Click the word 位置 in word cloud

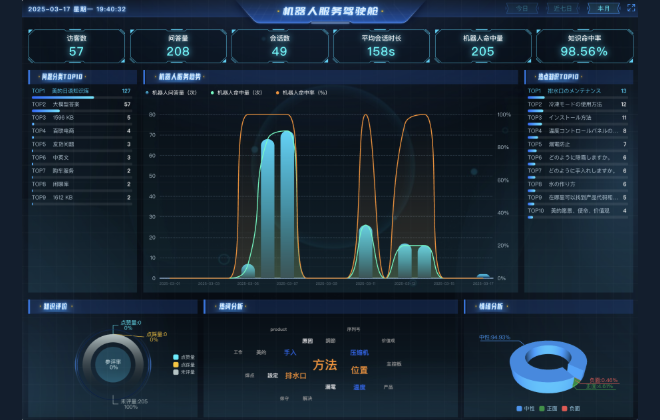[359, 371]
